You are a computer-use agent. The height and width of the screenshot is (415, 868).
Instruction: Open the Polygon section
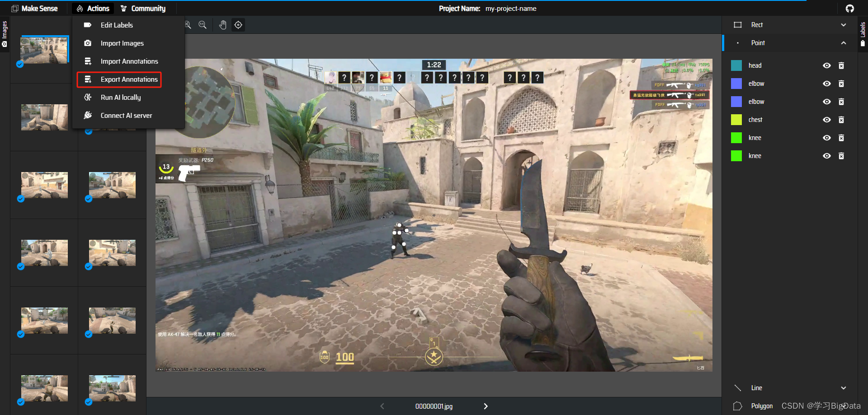coord(762,406)
